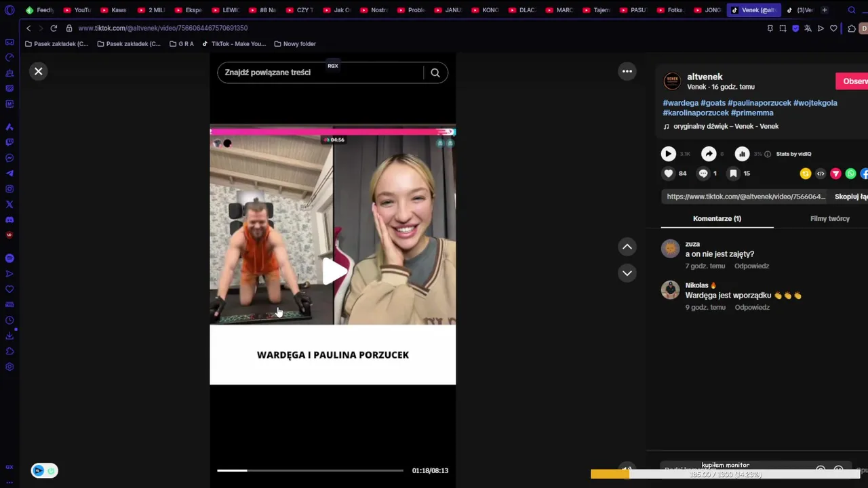This screenshot has height=488, width=868.
Task: Click the search magnifier in related content bar
Action: pyautogui.click(x=435, y=73)
